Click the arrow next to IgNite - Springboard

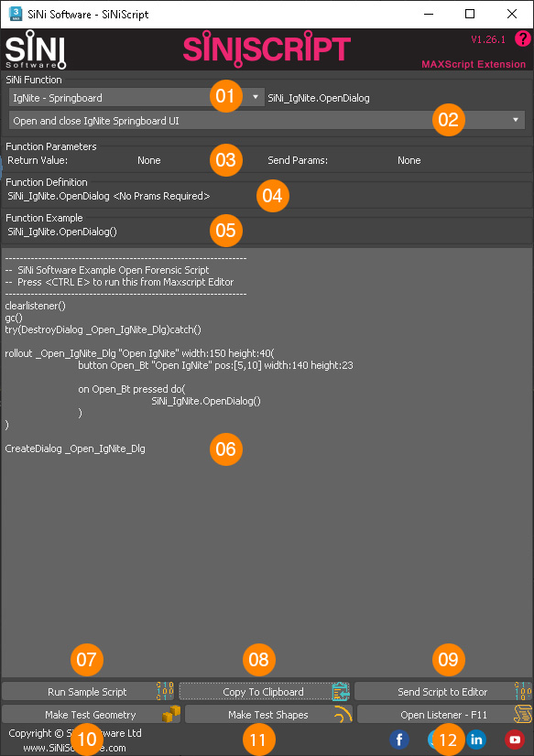(x=254, y=97)
